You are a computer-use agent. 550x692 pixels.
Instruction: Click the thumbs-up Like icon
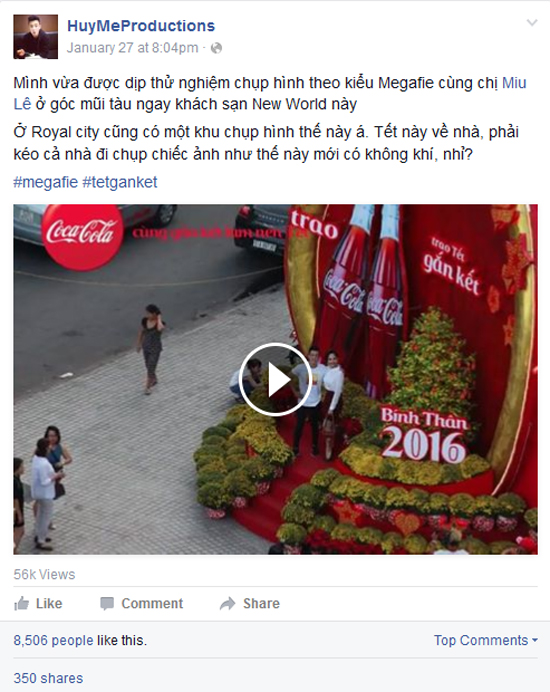tap(21, 603)
